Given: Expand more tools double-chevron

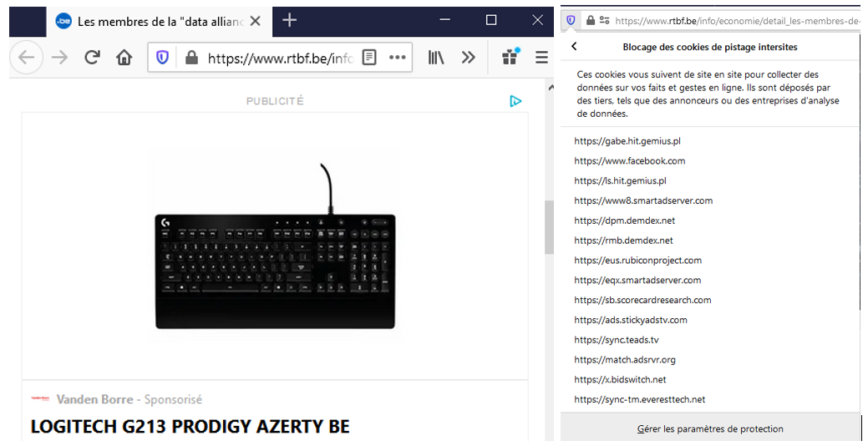Looking at the screenshot, I should tap(469, 57).
